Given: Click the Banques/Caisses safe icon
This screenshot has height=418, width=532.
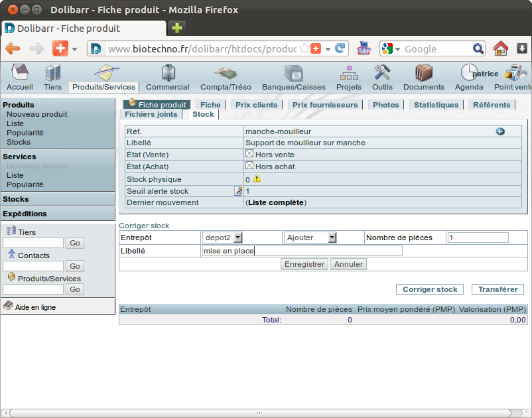Looking at the screenshot, I should [x=293, y=72].
